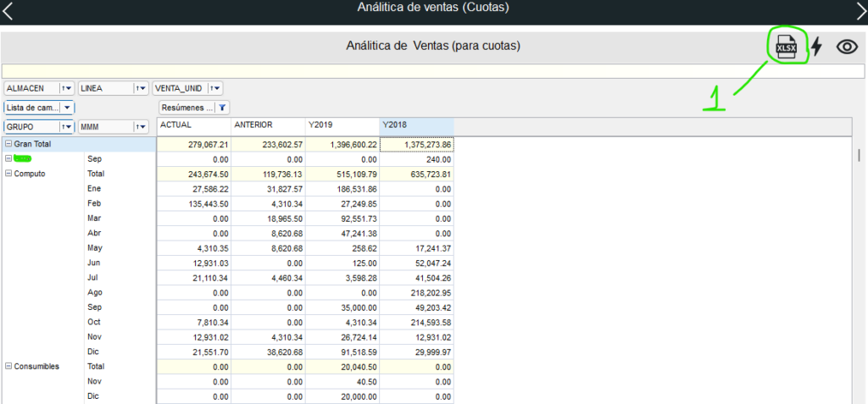Go to next screen with right chevron
The width and height of the screenshot is (868, 404).
(860, 8)
